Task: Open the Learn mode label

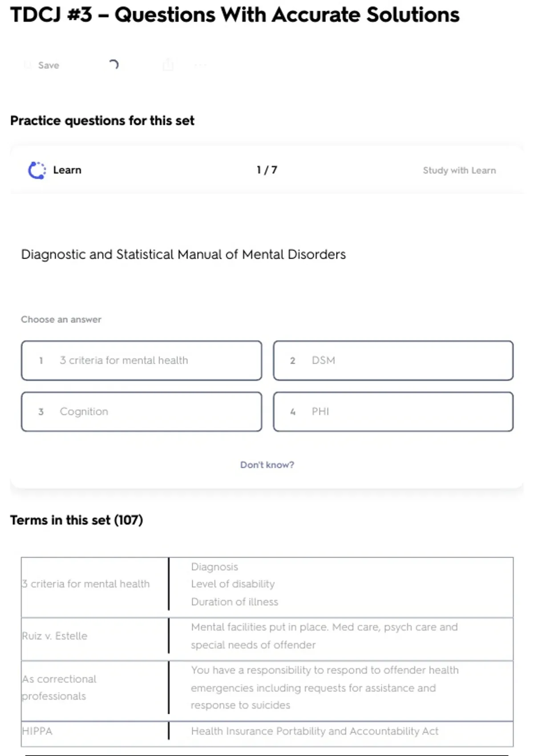Action: (67, 170)
